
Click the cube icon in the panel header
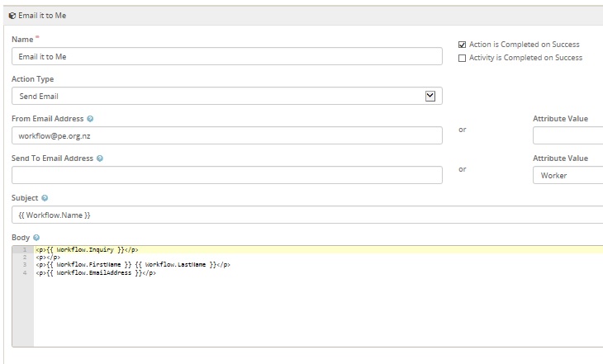coord(12,15)
